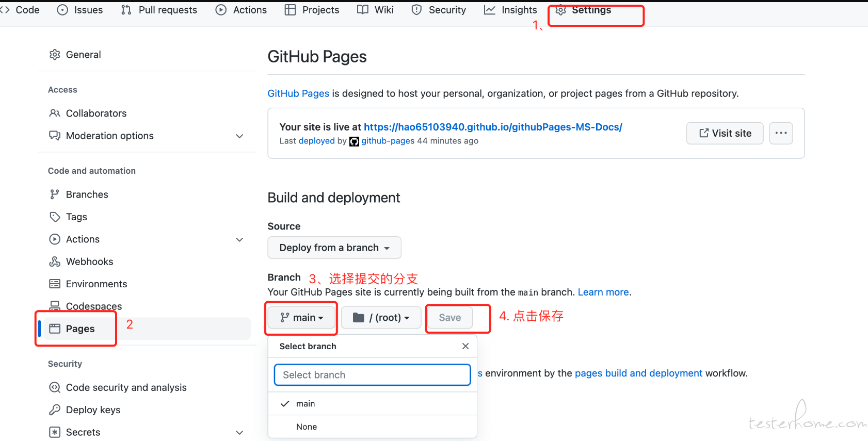Go to the Wiki tab
Image resolution: width=868 pixels, height=441 pixels.
(375, 10)
